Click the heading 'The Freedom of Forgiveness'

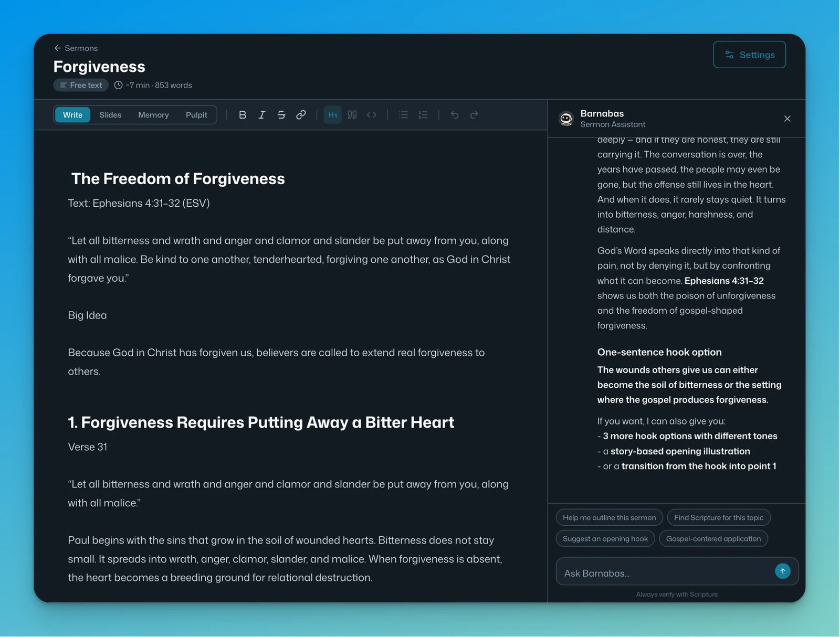pyautogui.click(x=178, y=179)
